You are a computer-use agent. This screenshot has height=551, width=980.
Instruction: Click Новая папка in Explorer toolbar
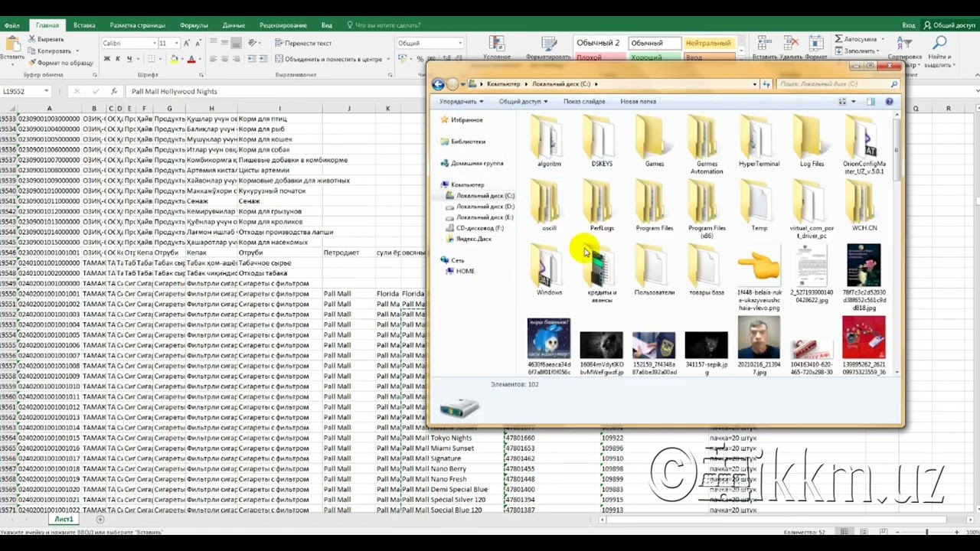pyautogui.click(x=638, y=101)
